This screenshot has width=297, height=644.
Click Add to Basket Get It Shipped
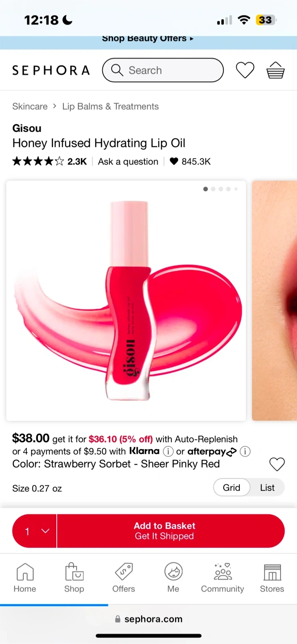(171, 531)
